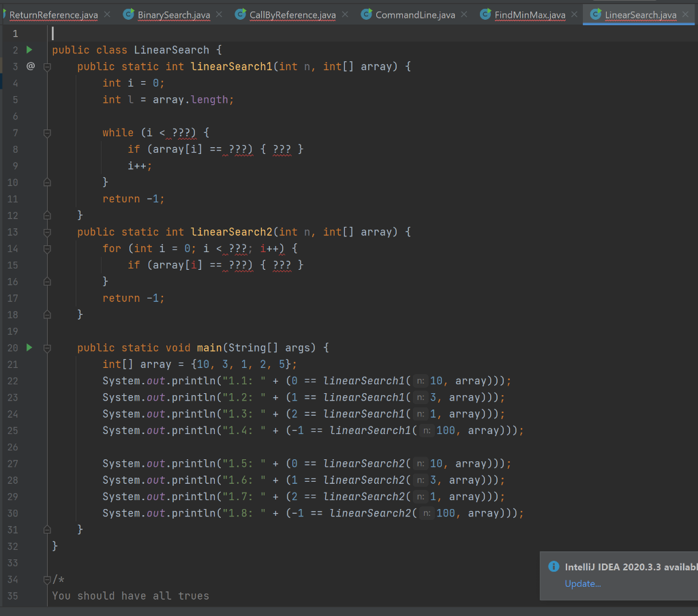Image resolution: width=698 pixels, height=616 pixels.
Task: Close the active LinearSearch.java tab
Action: click(686, 14)
